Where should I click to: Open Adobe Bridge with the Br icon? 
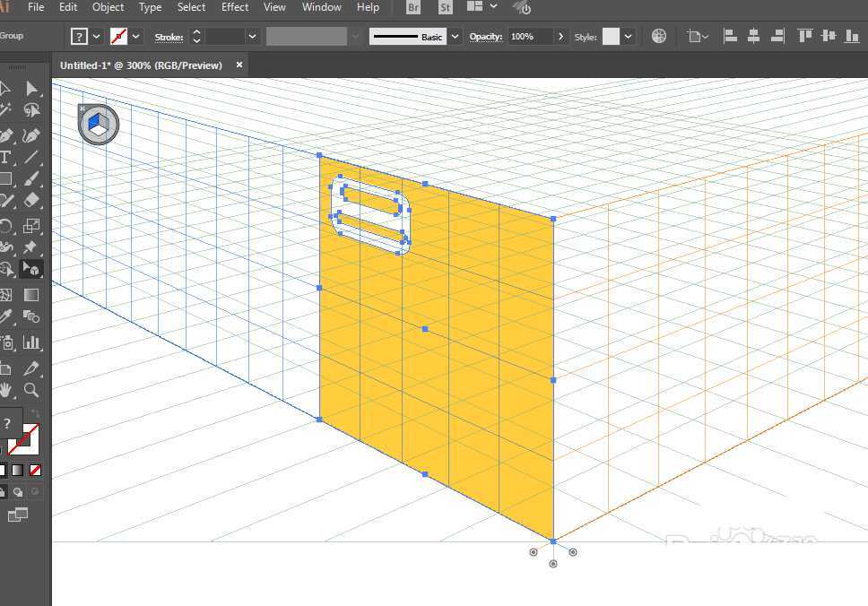click(413, 8)
